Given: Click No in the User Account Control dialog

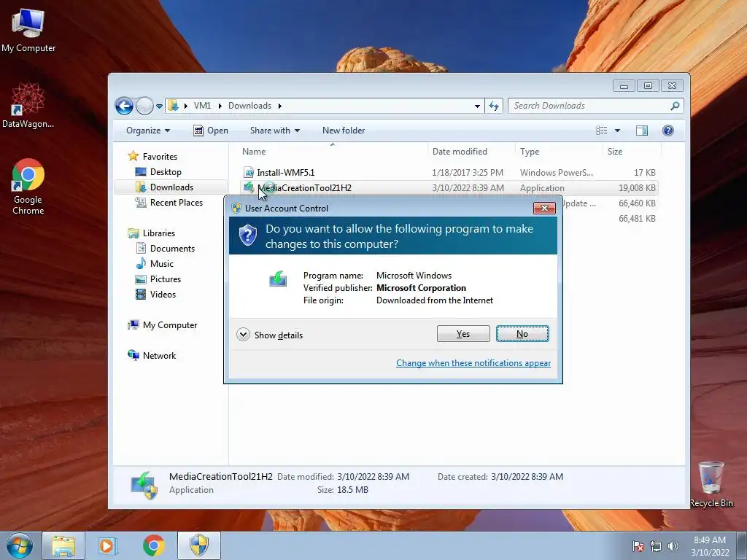Looking at the screenshot, I should point(522,334).
